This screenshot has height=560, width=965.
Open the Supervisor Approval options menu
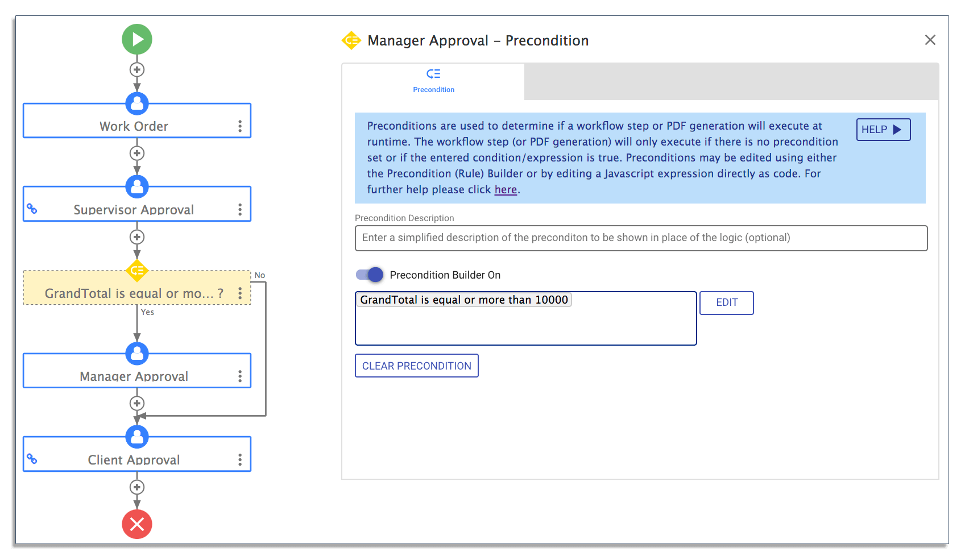point(240,210)
